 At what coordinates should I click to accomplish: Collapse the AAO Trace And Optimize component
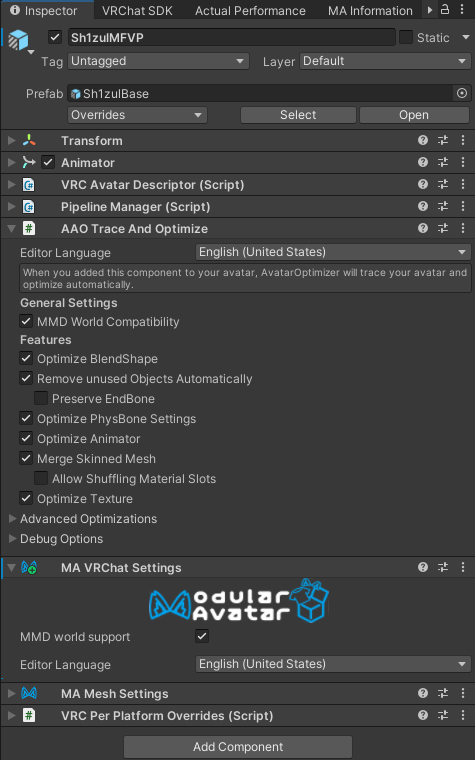12,228
